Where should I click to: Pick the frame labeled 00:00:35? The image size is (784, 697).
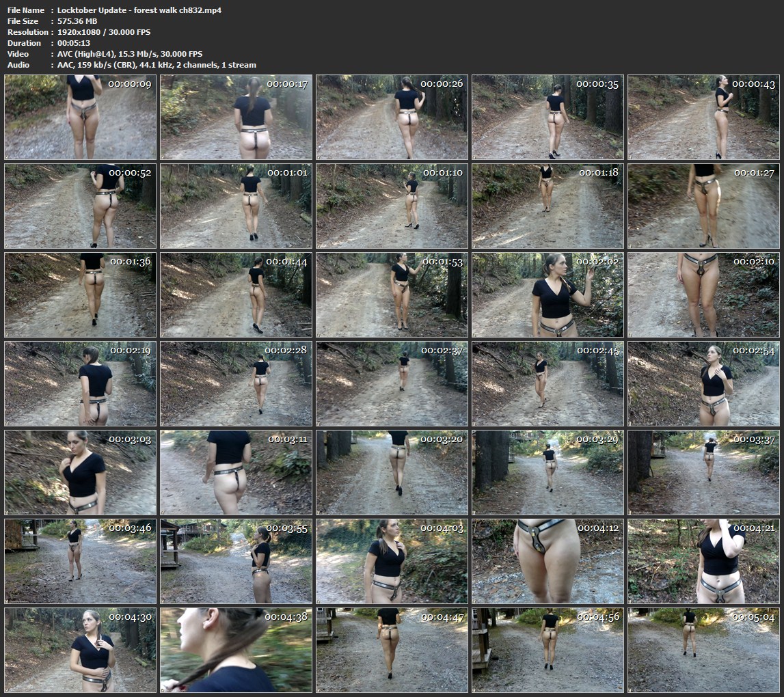click(548, 118)
